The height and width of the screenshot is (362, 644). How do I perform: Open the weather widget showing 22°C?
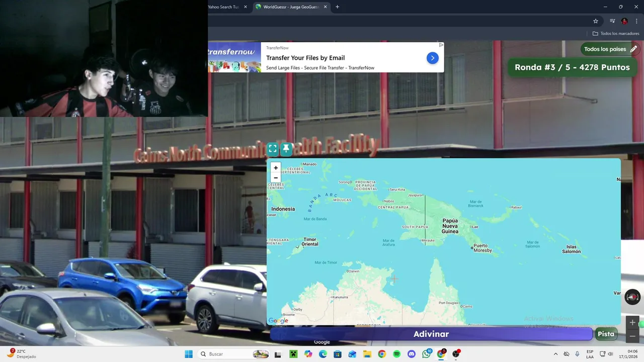[x=23, y=354]
